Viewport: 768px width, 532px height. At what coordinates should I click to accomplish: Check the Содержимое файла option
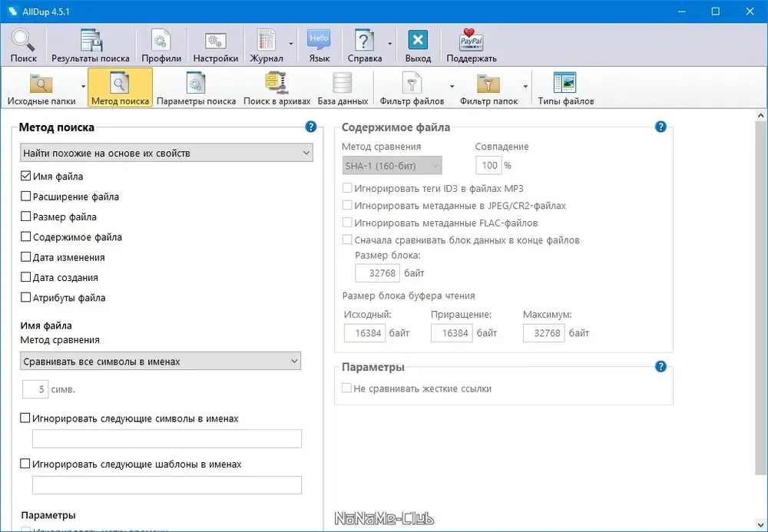coord(26,237)
